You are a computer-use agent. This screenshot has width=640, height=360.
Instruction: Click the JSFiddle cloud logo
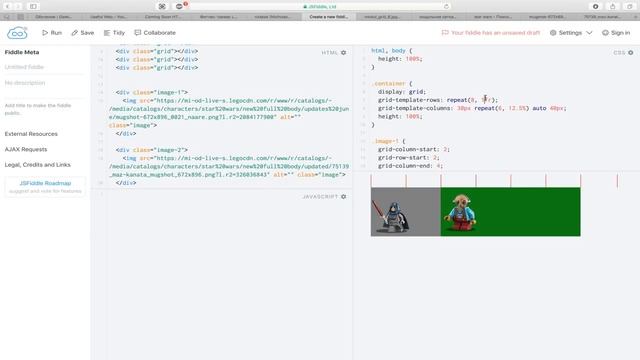(x=17, y=33)
